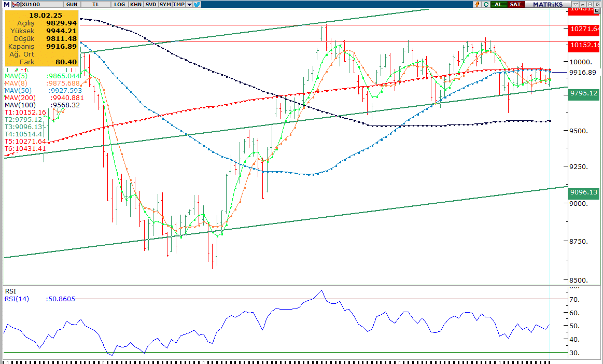Click the Twitter bird icon

197,4
